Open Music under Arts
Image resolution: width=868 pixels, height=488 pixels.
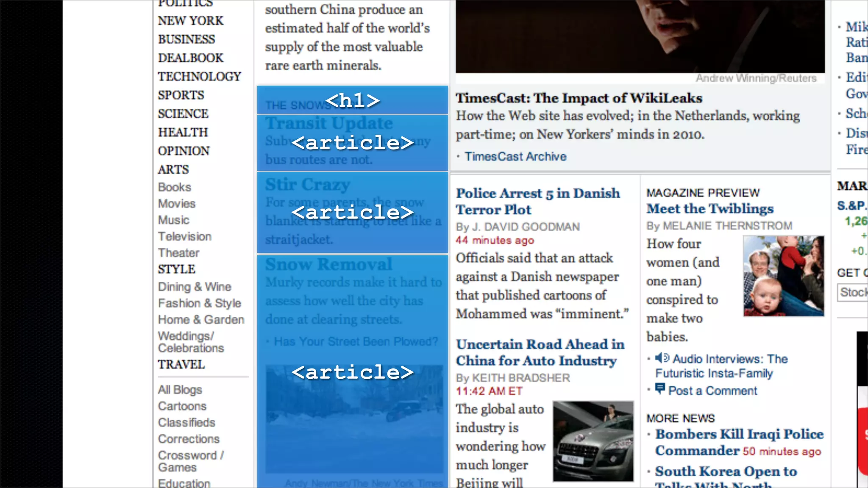click(173, 220)
